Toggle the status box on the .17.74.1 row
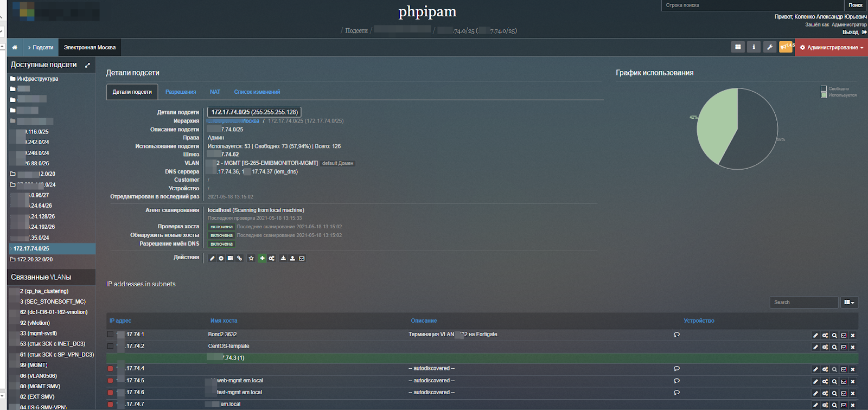Image resolution: width=868 pixels, height=410 pixels. point(111,335)
